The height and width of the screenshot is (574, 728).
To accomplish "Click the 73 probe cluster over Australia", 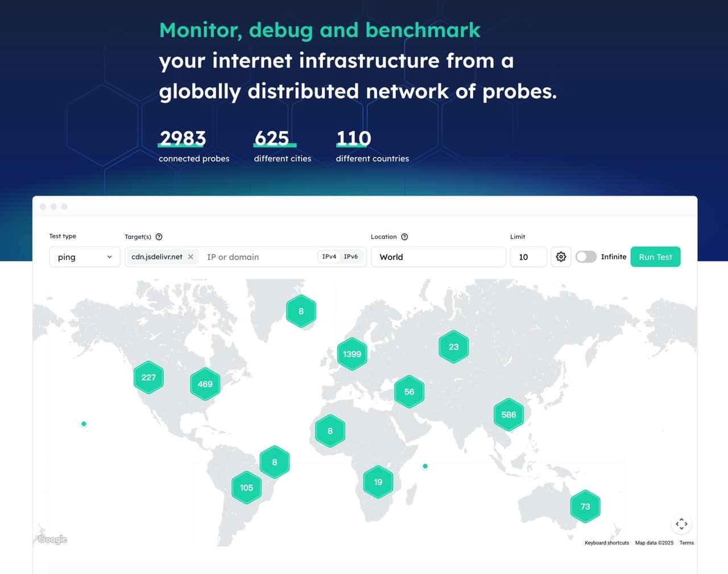I will point(585,506).
